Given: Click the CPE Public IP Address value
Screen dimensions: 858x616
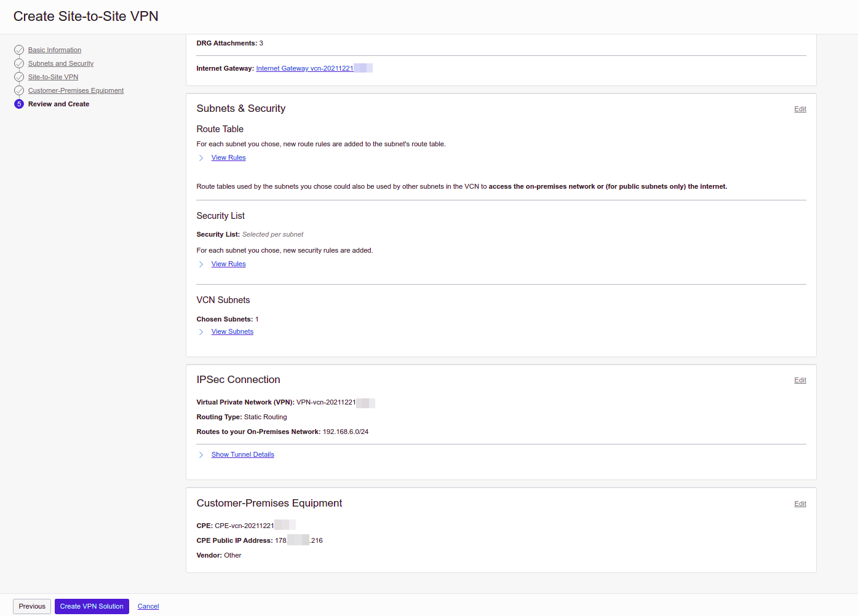Looking at the screenshot, I should click(x=299, y=540).
